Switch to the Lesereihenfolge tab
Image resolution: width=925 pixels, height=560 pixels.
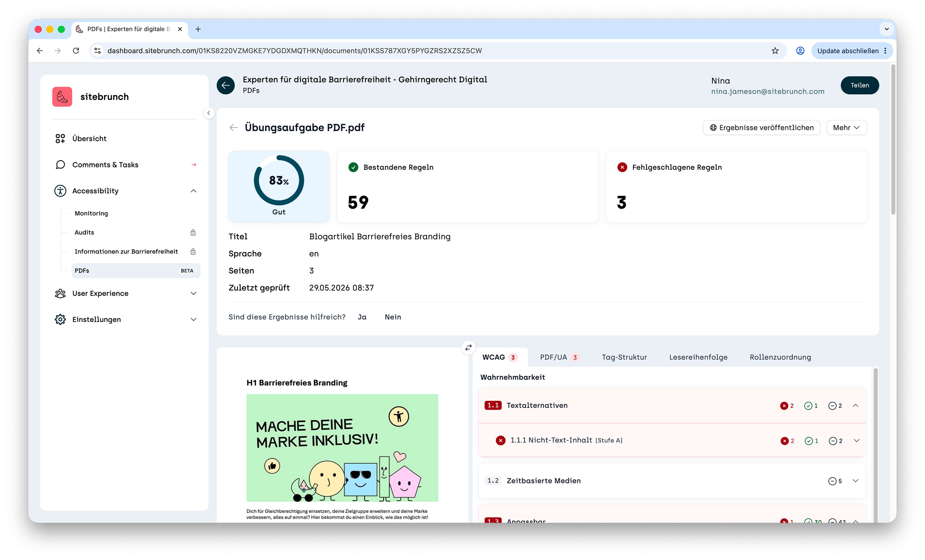pyautogui.click(x=698, y=357)
